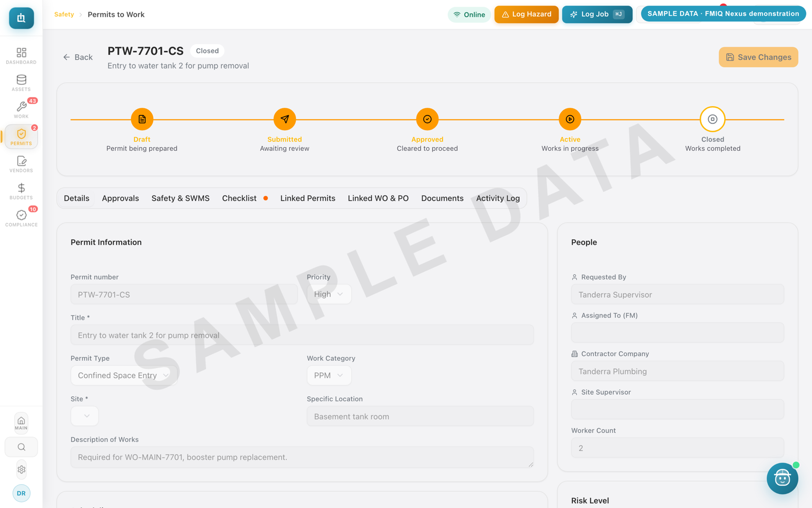The image size is (812, 508).
Task: Select the Permits shield icon
Action: click(21, 137)
